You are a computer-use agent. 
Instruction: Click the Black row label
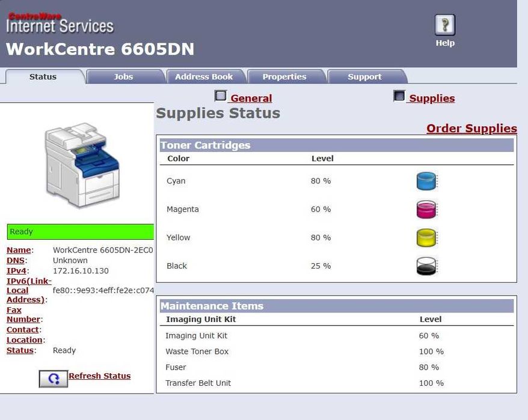click(177, 266)
